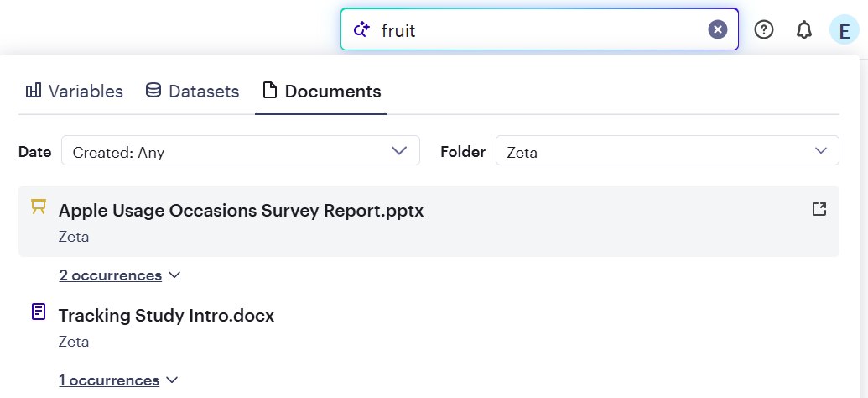Click inside the search field containing 'fruit'
Viewport: 868px width, 398px height.
537,30
